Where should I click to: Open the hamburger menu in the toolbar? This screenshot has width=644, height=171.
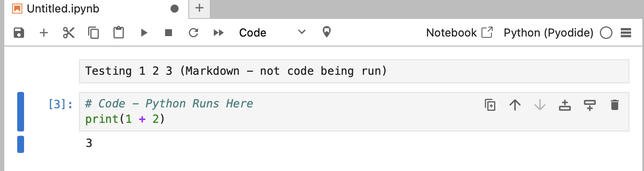point(626,33)
